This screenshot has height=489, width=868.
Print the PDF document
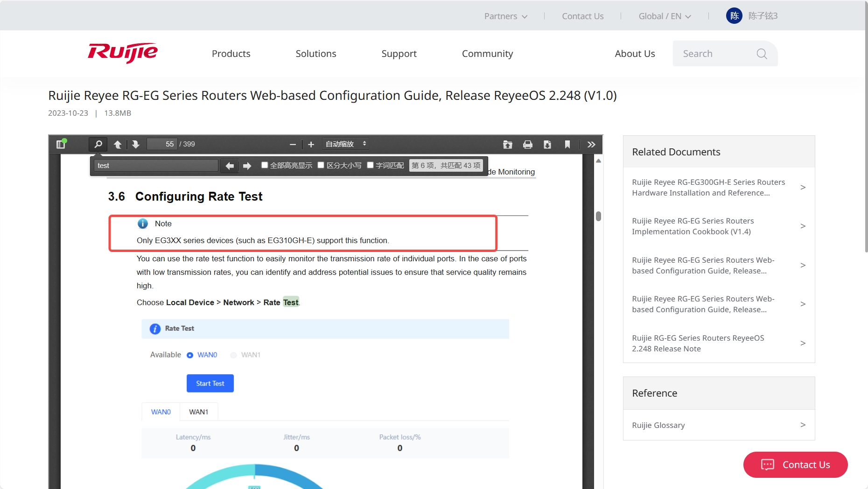pos(528,145)
